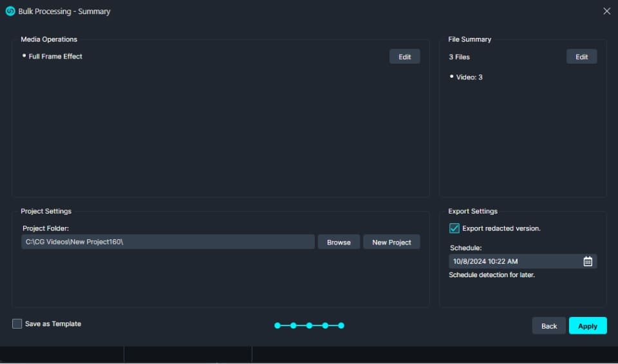Click the Schedule date and time field
Screen dimensions: 618x364
pyautogui.click(x=514, y=261)
